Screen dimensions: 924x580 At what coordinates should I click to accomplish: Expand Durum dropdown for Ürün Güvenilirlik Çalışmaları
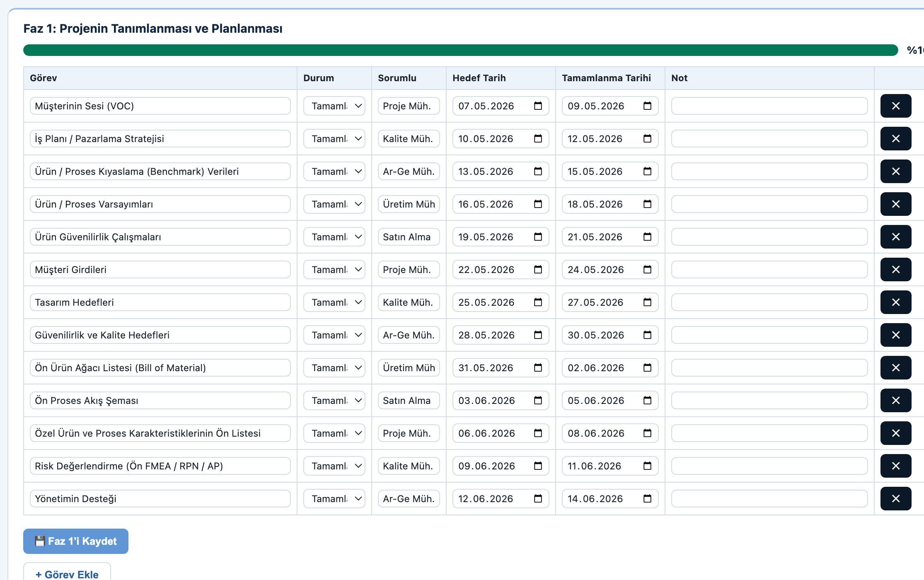[x=334, y=237]
